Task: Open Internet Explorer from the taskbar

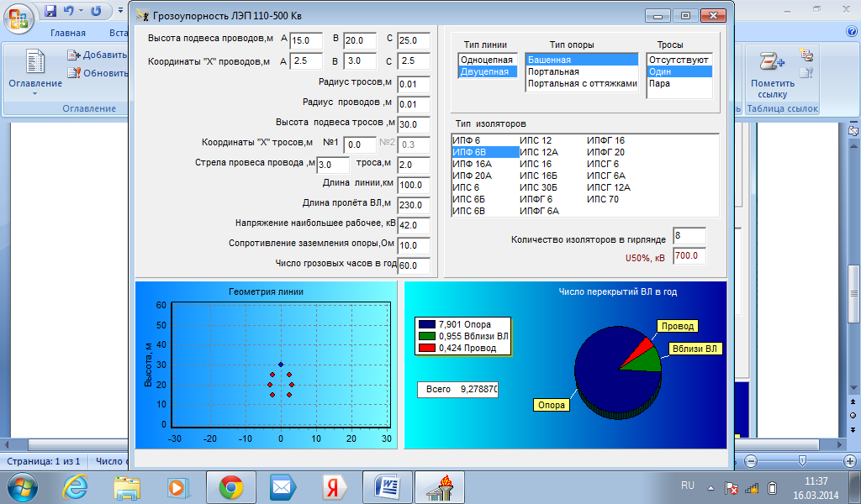Action: point(76,486)
